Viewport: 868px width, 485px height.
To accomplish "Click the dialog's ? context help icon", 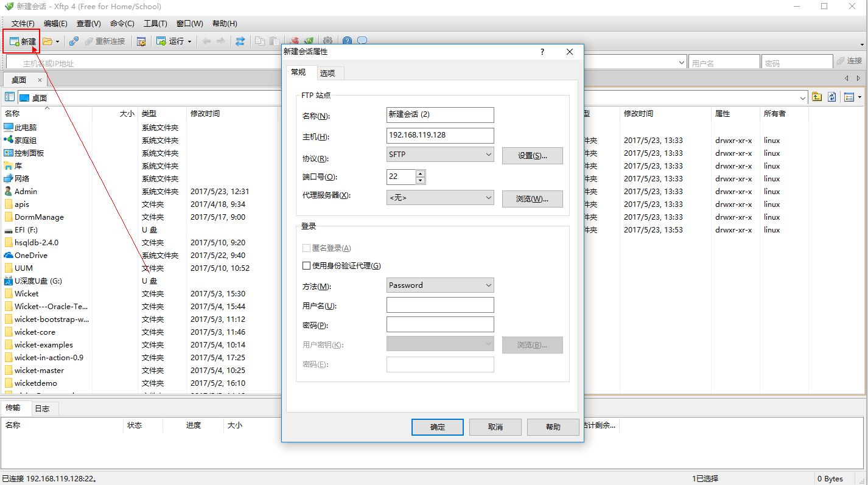I will click(542, 52).
